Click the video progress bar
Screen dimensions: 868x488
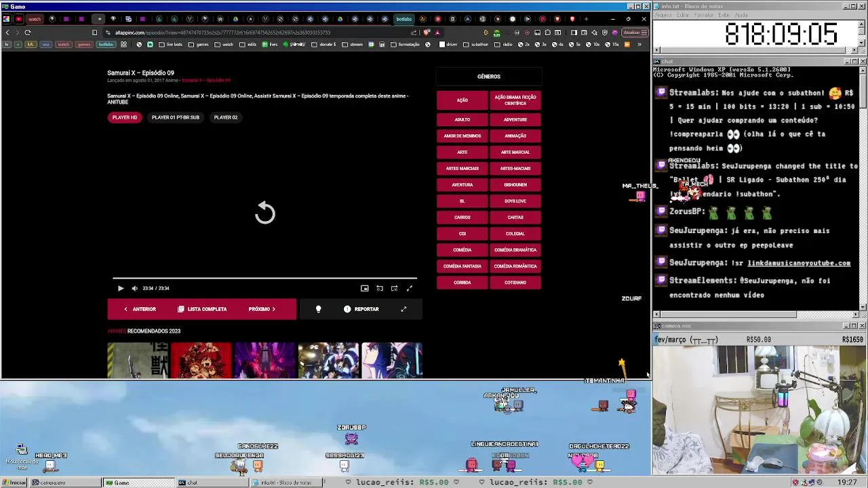(265, 278)
